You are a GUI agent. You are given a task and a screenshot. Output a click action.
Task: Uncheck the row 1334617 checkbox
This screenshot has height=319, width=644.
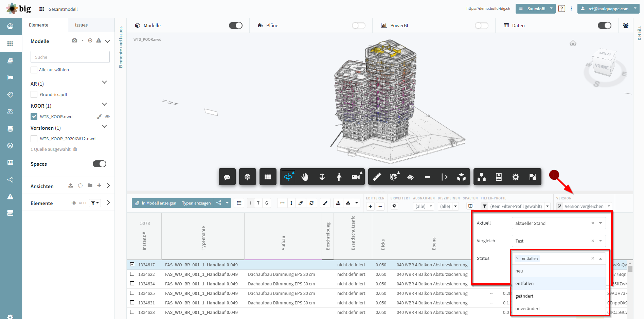(x=132, y=264)
